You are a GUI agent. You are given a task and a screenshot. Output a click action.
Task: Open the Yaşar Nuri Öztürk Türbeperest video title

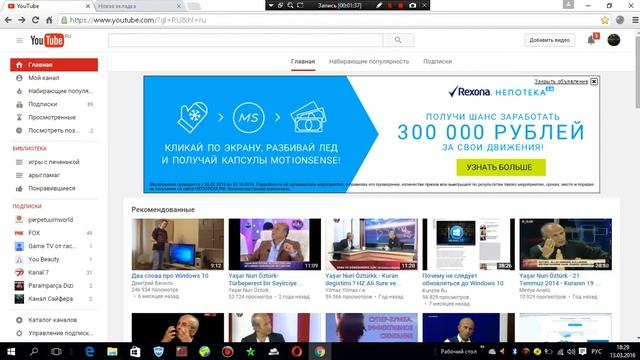(x=266, y=280)
